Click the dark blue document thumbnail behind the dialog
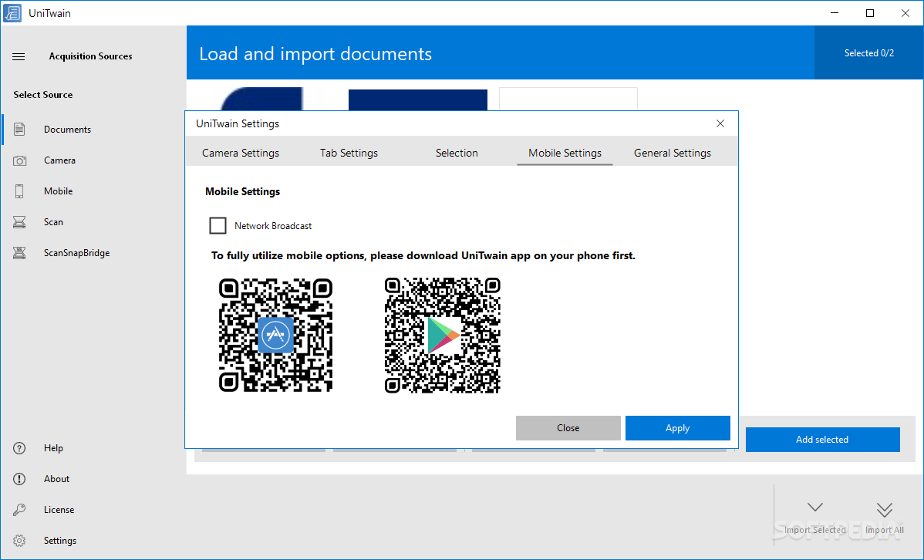The height and width of the screenshot is (560, 924). pyautogui.click(x=418, y=100)
